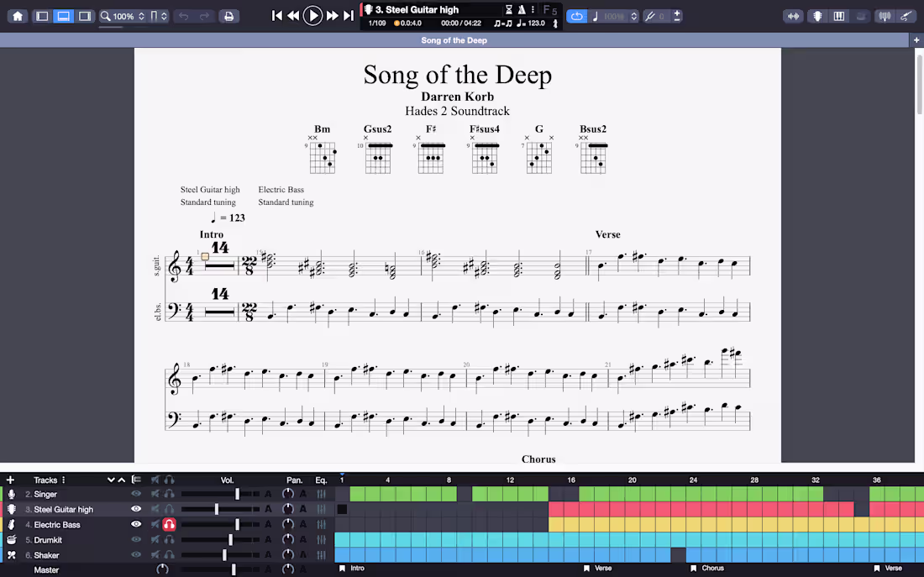Click the Shaker instrument icon
Viewport: 924px width, 577px height.
pos(11,555)
